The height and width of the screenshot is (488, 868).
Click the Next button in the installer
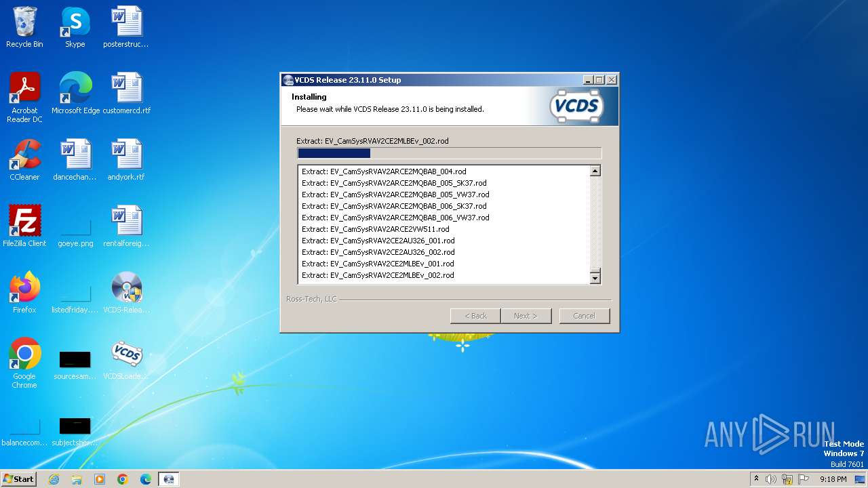click(x=526, y=316)
